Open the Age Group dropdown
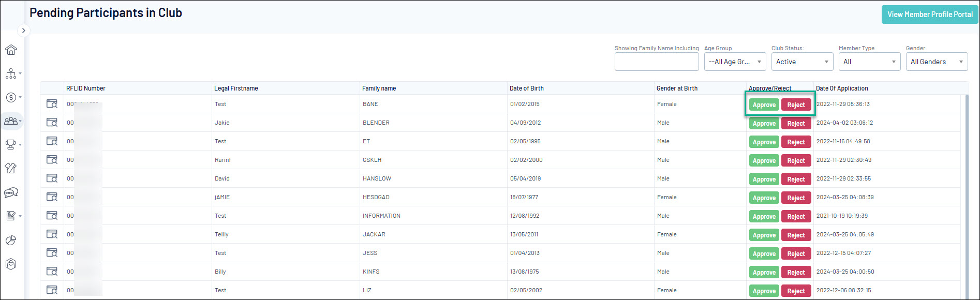Image resolution: width=980 pixels, height=300 pixels. tap(735, 62)
